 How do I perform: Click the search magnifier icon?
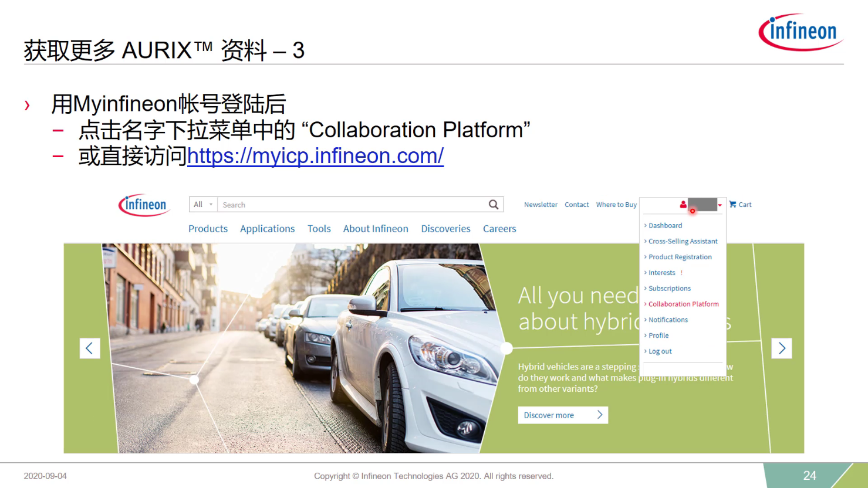494,204
